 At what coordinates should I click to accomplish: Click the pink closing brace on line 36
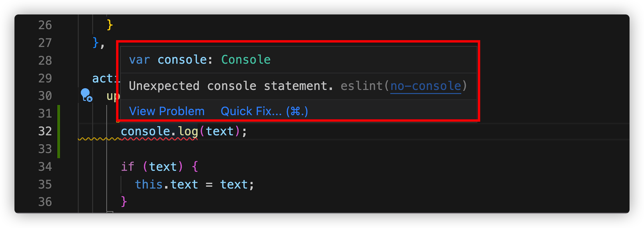pos(124,202)
